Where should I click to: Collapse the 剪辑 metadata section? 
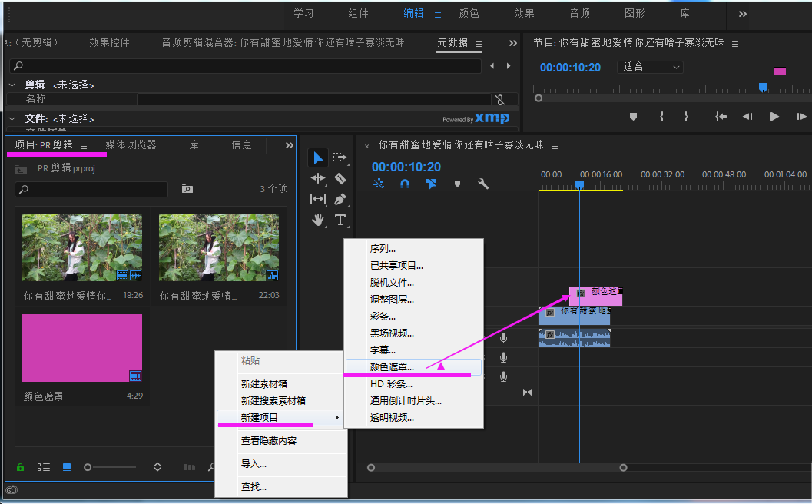pos(12,85)
